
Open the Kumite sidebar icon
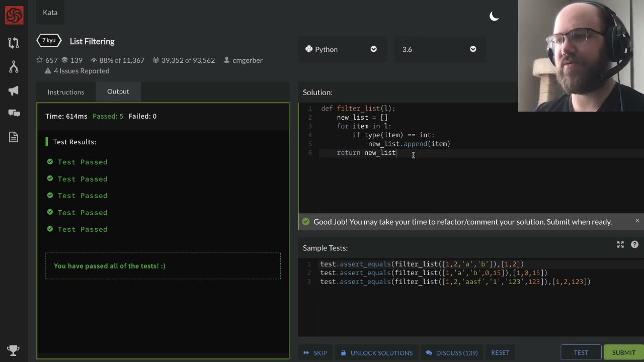coord(14,66)
